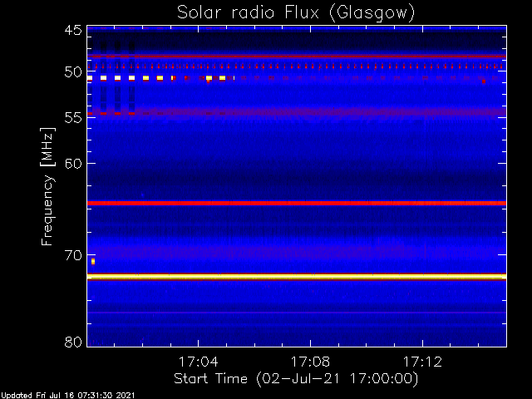
Task: Click the 45 frequency tick label
Action: point(73,31)
